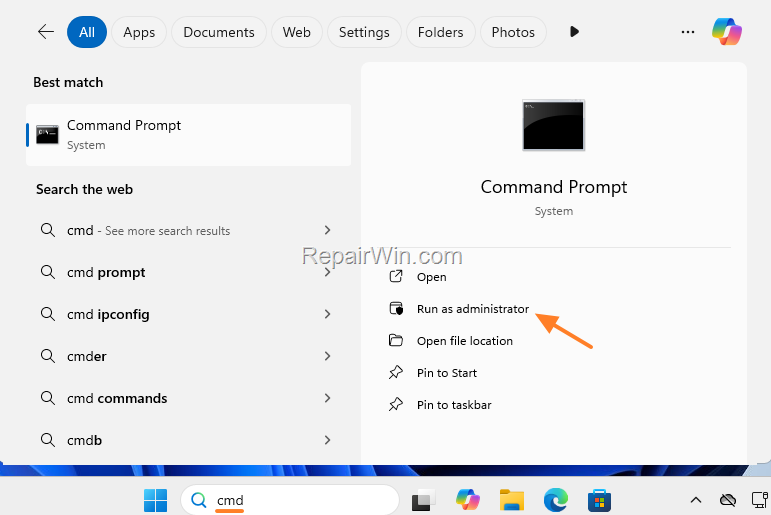Viewport: 771px width, 515px height.
Task: Open File Explorer from the taskbar
Action: (512, 499)
